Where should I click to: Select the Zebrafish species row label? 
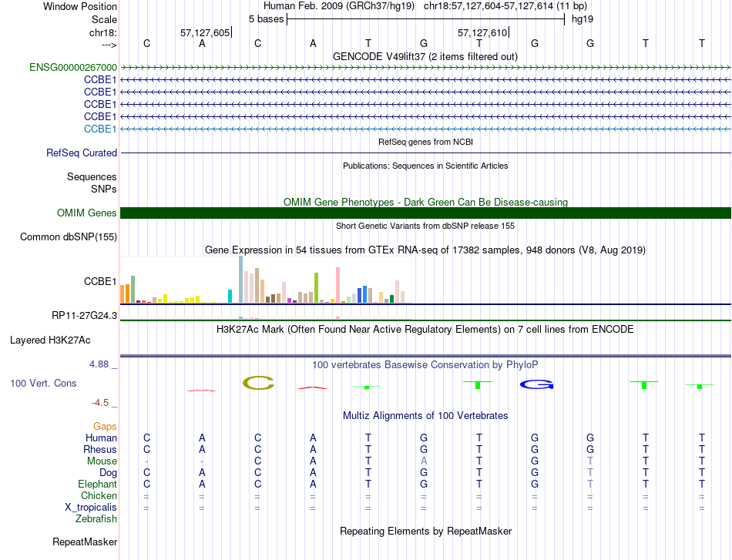pos(96,518)
